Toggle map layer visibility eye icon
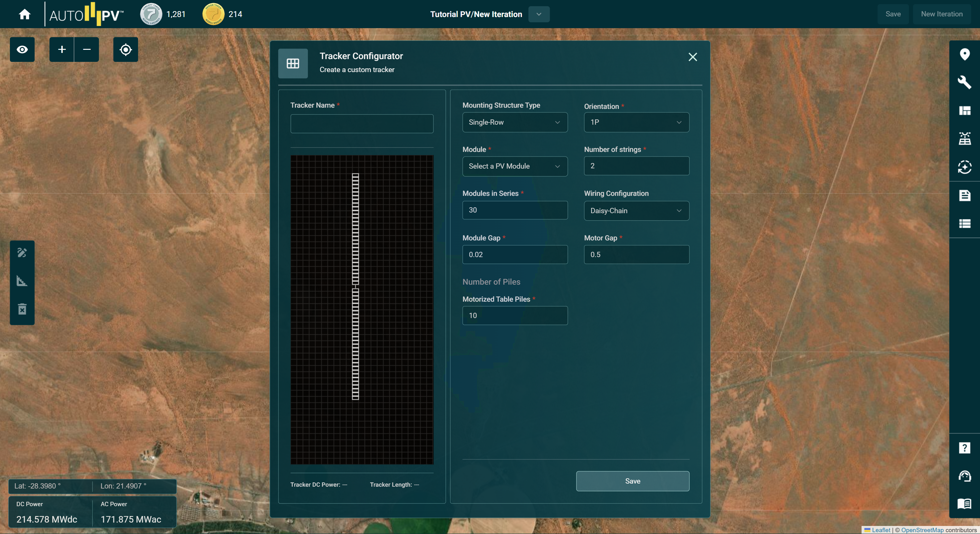The image size is (980, 534). click(x=22, y=50)
